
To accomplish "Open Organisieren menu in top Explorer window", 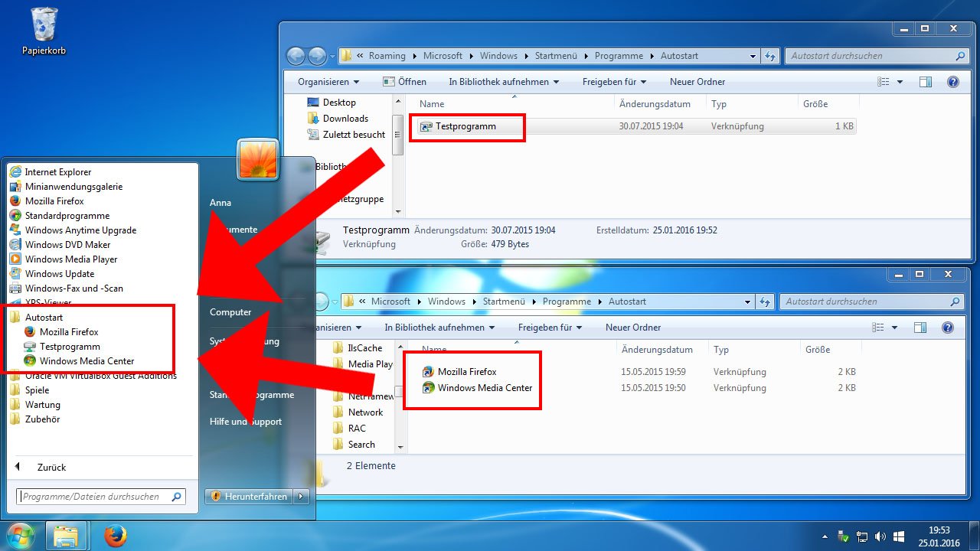I will point(328,82).
